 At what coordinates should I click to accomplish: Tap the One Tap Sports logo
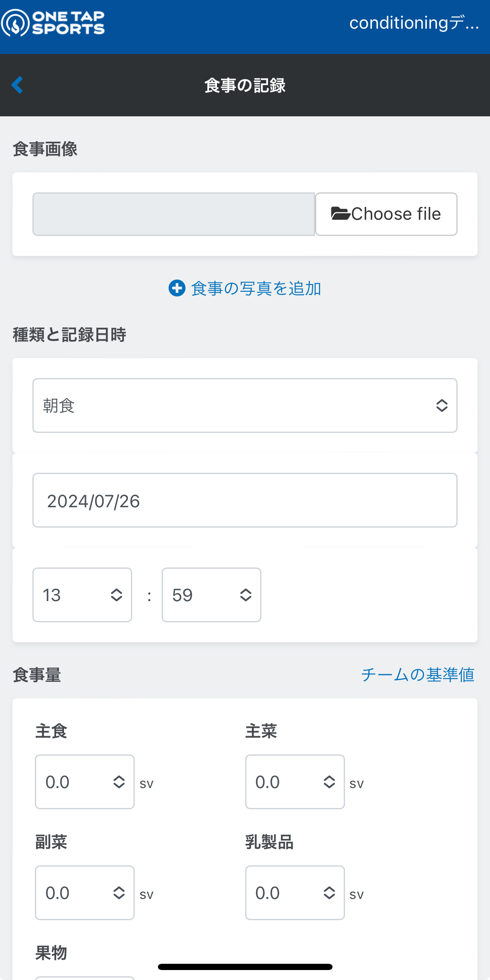tap(53, 23)
